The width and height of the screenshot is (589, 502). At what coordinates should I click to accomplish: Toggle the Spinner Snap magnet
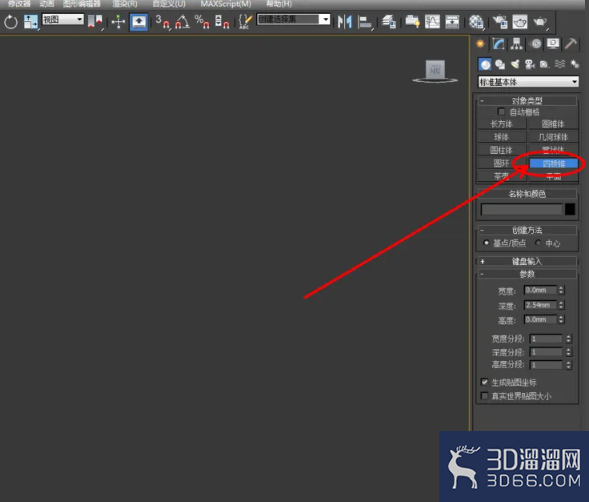(x=222, y=22)
